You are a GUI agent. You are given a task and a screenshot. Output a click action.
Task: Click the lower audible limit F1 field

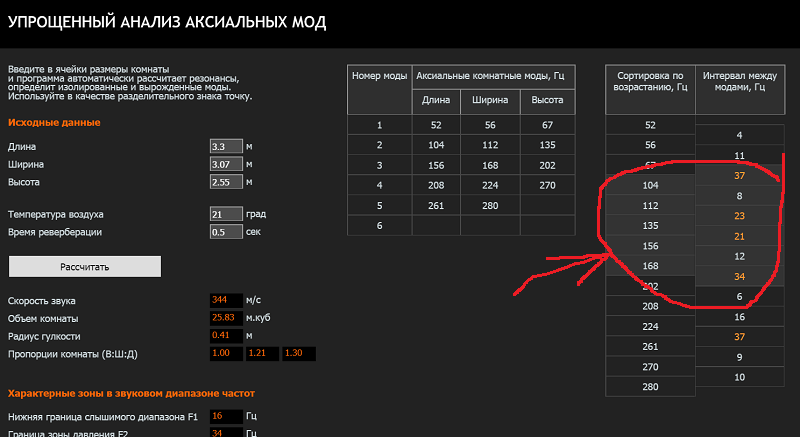(x=225, y=416)
